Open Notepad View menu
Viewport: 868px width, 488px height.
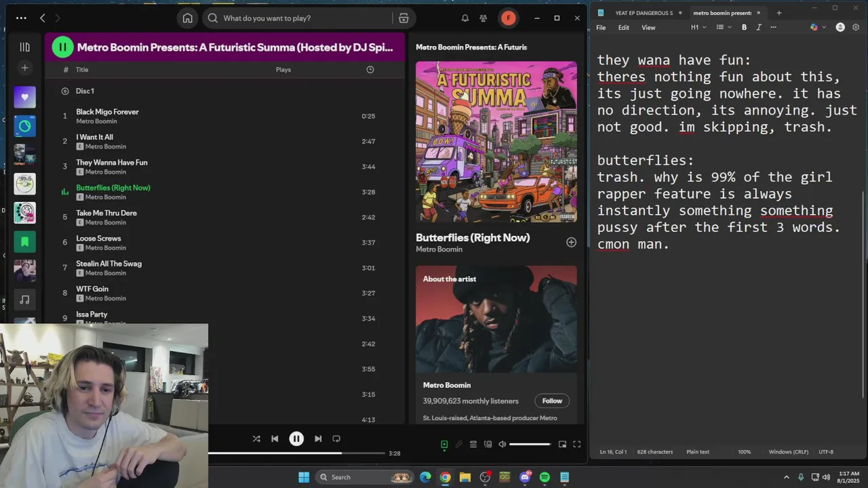point(648,28)
